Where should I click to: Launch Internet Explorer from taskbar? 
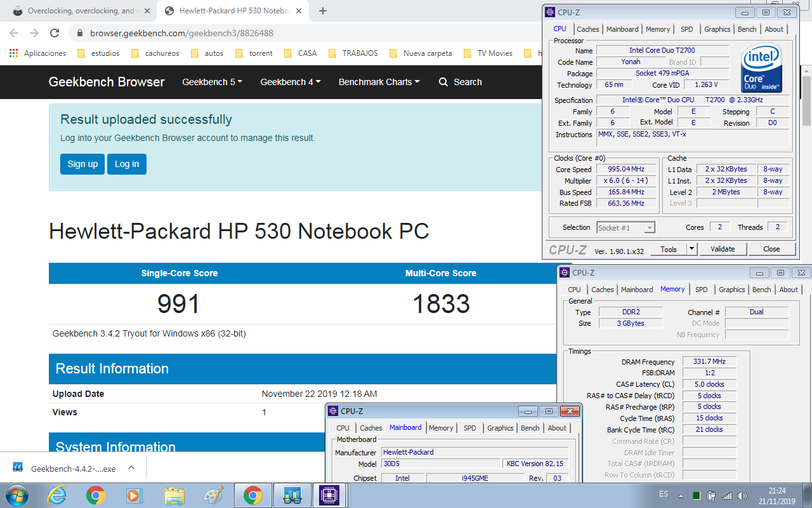pyautogui.click(x=56, y=495)
